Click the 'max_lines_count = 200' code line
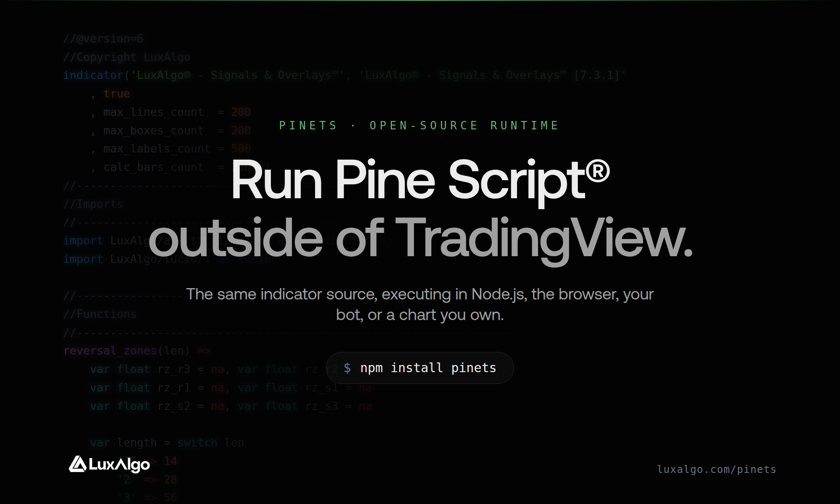The height and width of the screenshot is (504, 840). coord(171,112)
